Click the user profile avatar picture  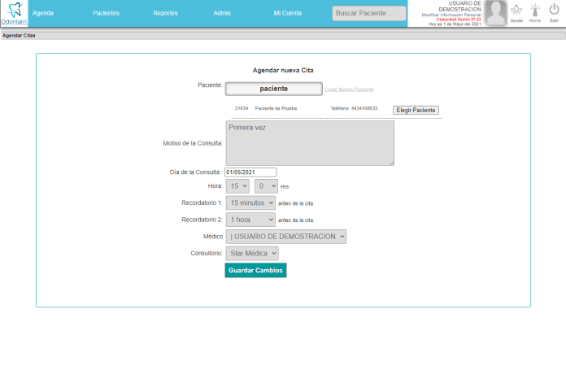point(496,13)
